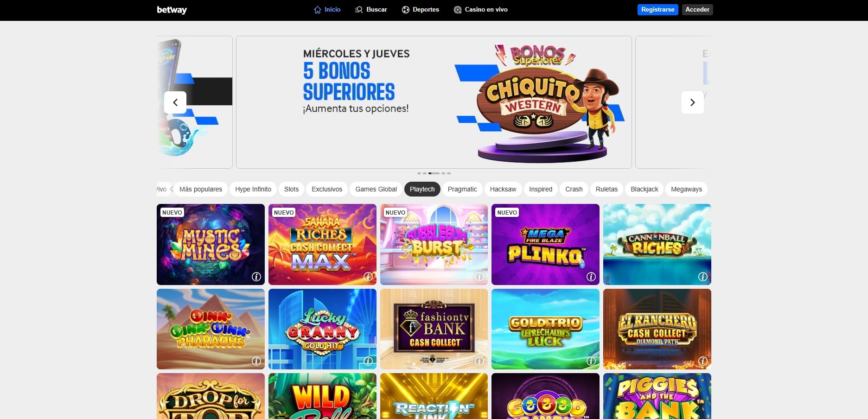Image resolution: width=868 pixels, height=419 pixels.
Task: Open Casino en vivo page
Action: pos(481,10)
